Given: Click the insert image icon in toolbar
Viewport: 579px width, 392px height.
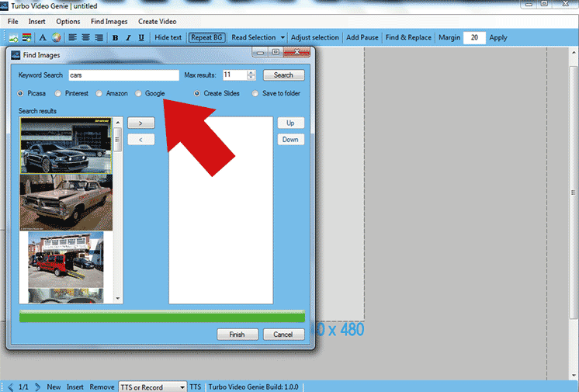Looking at the screenshot, I should click(13, 38).
